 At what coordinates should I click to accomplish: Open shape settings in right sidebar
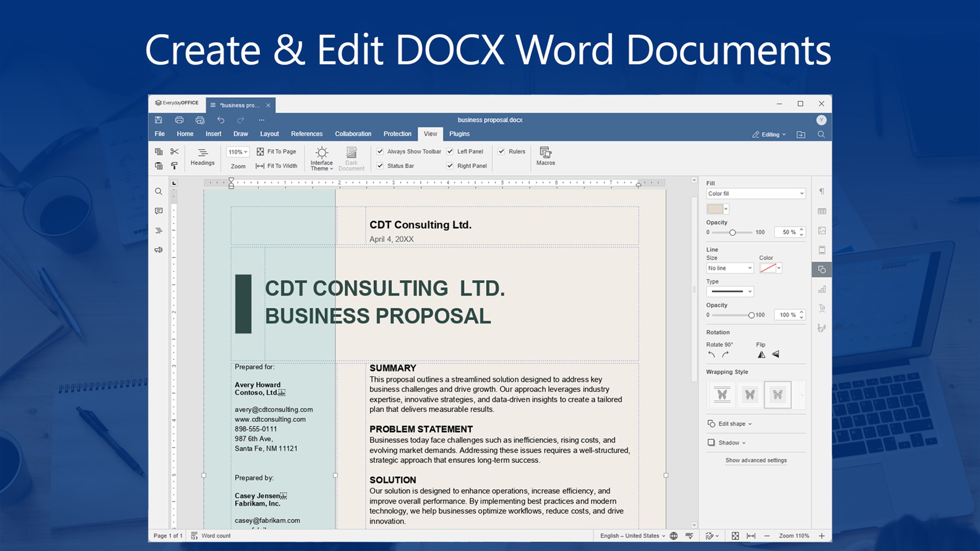coord(822,269)
